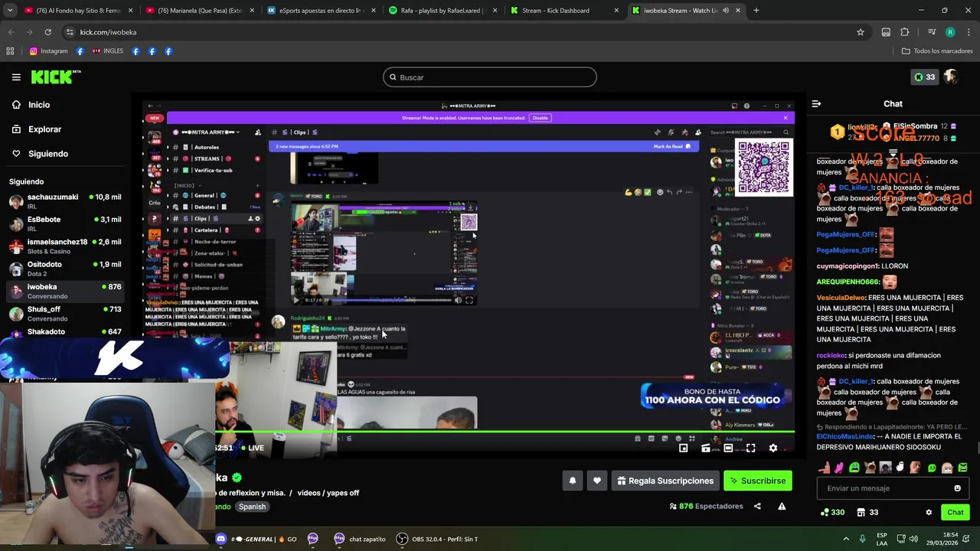This screenshot has width=980, height=551.
Task: Open the Instagram bookmark
Action: (48, 51)
